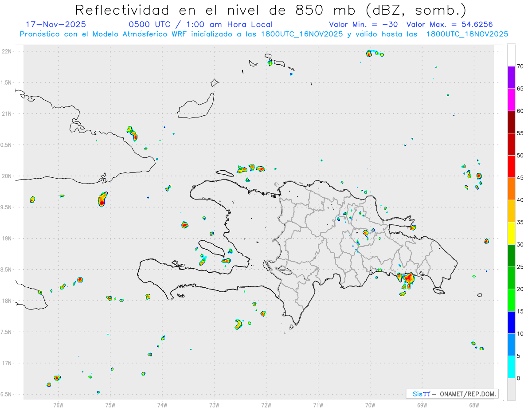Select the '35' tick label on color scale
This screenshot has height=411, width=532.
[520, 222]
